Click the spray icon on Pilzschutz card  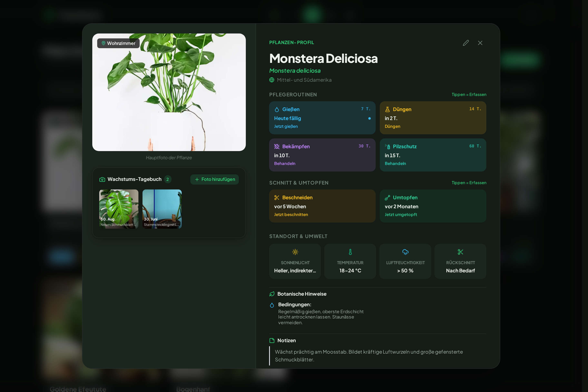tap(388, 147)
